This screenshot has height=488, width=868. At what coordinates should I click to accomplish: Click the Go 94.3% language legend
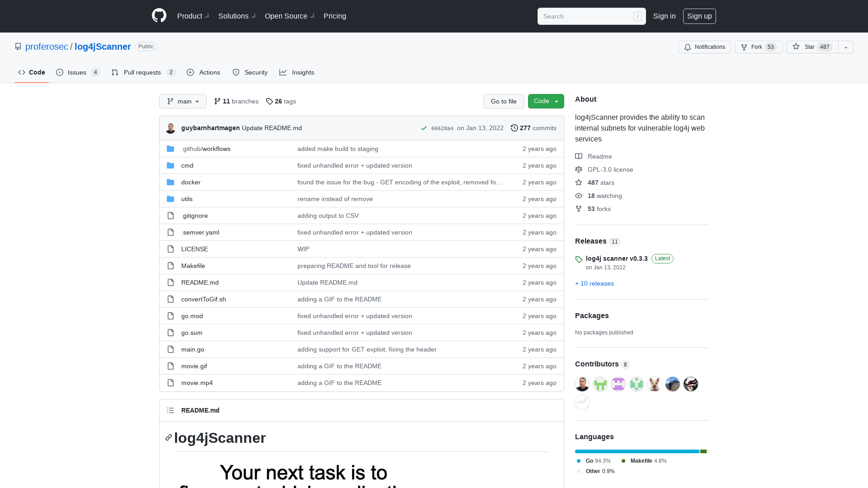point(594,461)
